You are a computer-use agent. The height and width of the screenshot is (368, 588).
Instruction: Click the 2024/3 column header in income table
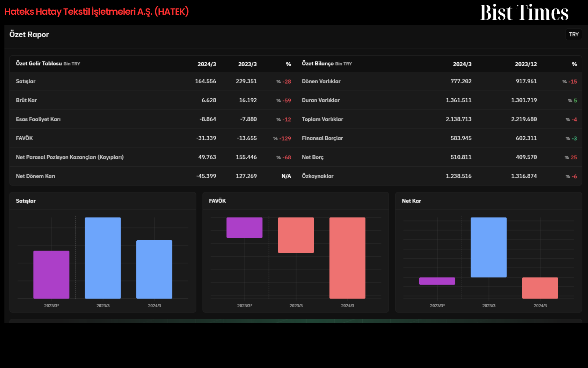(x=207, y=64)
